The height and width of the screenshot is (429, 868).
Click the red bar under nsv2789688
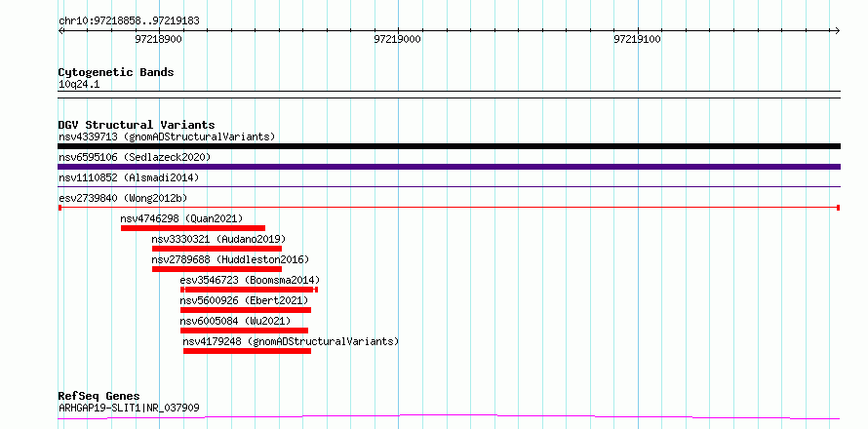pos(217,269)
